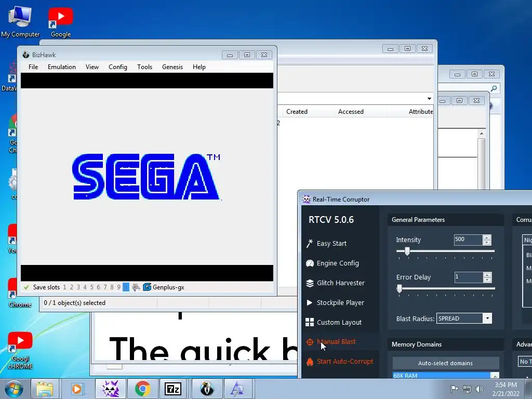Click the green checkmark in BizHawk status bar
The width and height of the screenshot is (532, 399).
(26, 287)
